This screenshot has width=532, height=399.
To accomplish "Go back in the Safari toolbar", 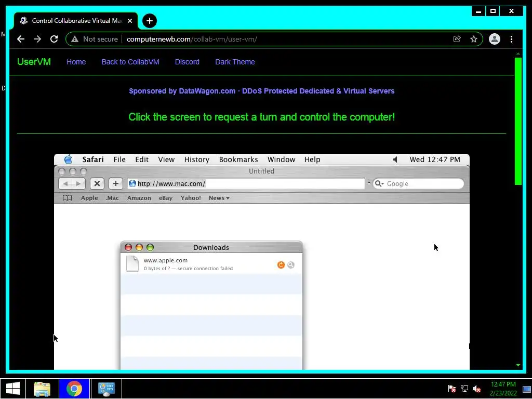I will click(x=65, y=183).
